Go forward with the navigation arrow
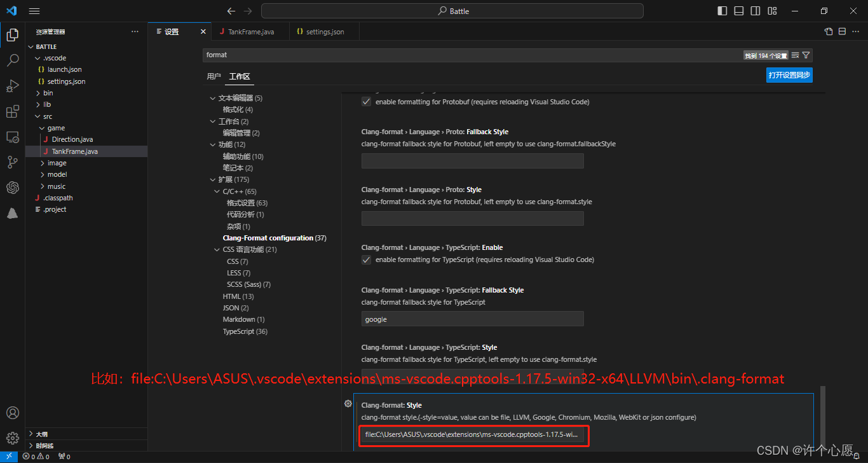 coord(248,11)
